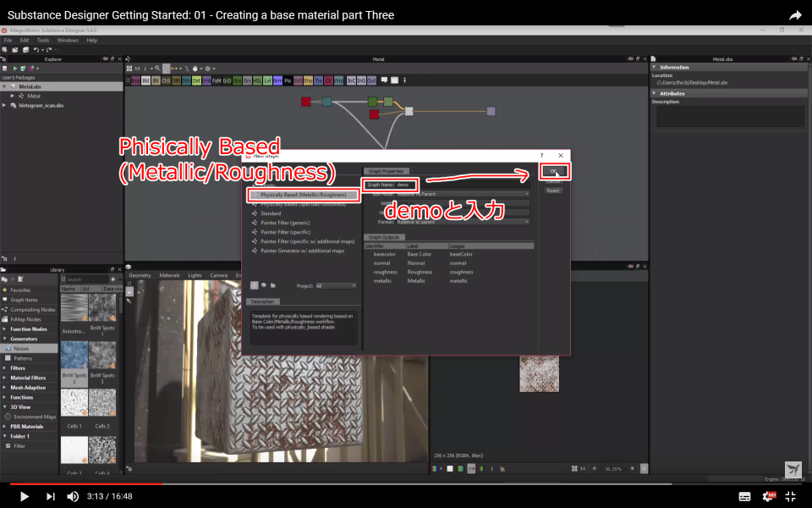The image size is (812, 508).
Task: Insert a comment in the graph toolbar
Action: point(384,80)
